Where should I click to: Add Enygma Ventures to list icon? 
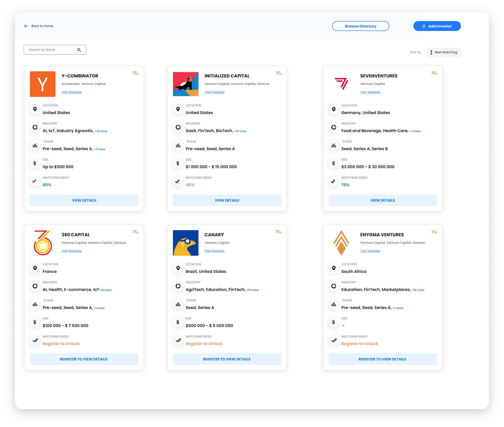click(x=434, y=232)
